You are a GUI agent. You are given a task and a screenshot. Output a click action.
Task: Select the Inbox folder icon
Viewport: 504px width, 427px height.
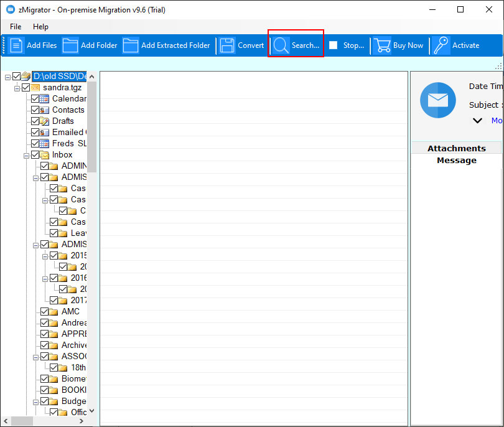pos(44,154)
